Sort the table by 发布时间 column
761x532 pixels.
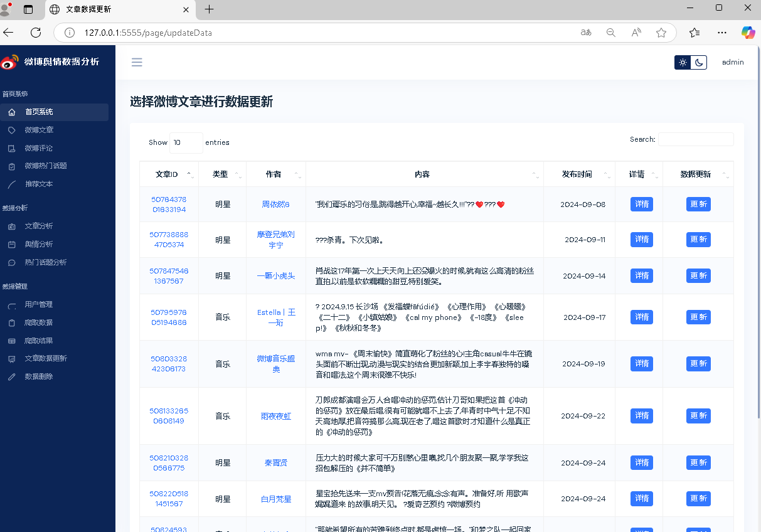point(580,174)
